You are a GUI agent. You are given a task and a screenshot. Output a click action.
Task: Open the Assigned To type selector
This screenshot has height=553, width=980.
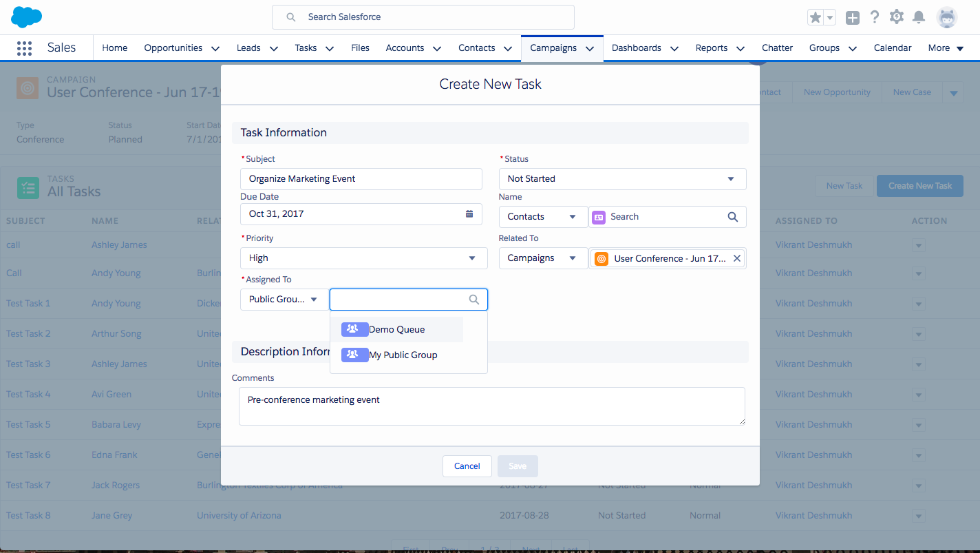tap(283, 300)
